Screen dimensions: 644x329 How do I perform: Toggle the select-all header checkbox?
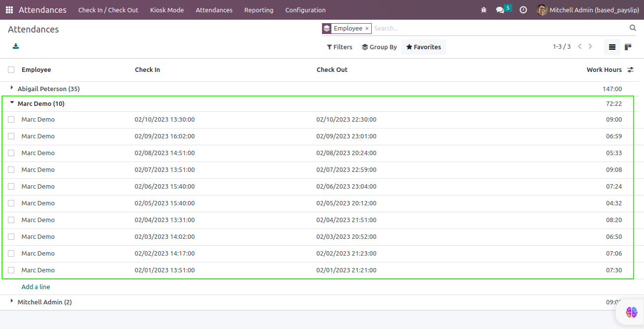click(11, 70)
